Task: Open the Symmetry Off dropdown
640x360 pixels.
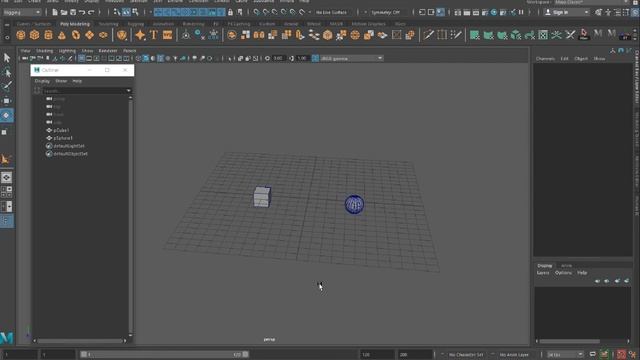Action: 386,12
